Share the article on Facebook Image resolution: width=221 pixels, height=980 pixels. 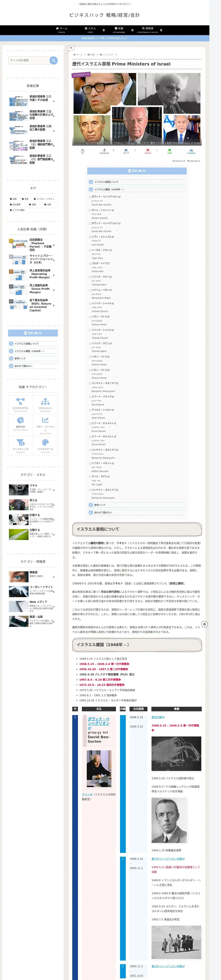coord(104,151)
